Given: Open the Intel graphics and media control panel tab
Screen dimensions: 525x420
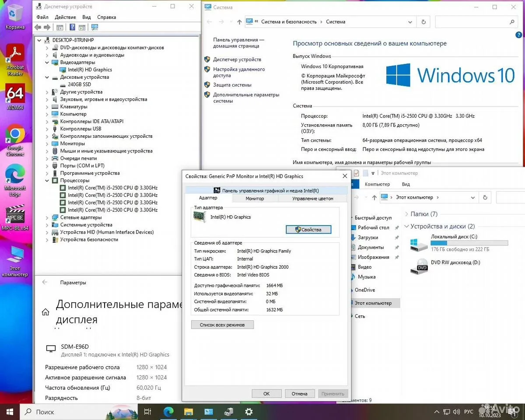Looking at the screenshot, I should [x=266, y=191].
